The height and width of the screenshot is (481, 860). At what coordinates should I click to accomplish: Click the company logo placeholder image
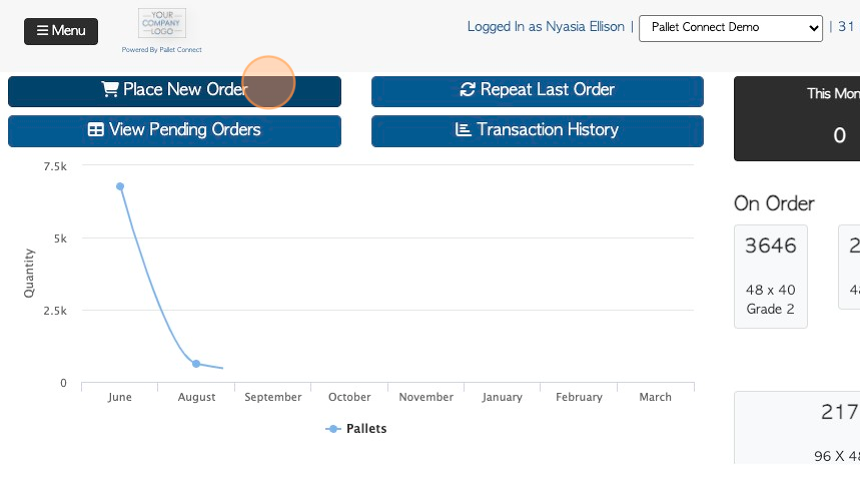click(162, 23)
